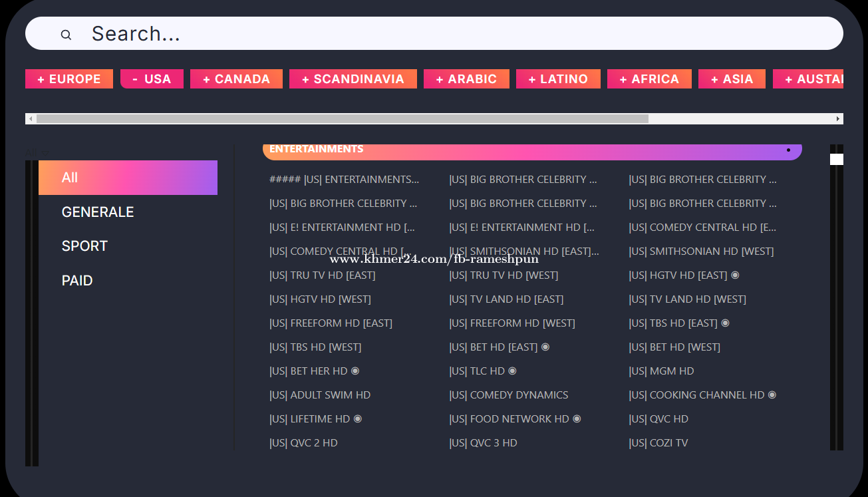This screenshot has width=868, height=497.
Task: Expand the + CANADA region
Action: [236, 79]
